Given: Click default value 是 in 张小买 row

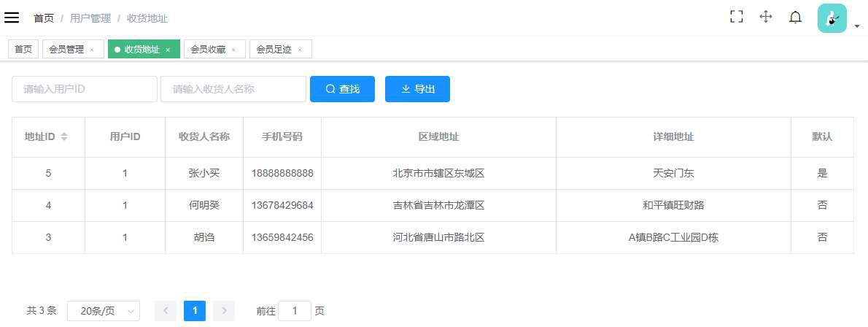Looking at the screenshot, I should 822,173.
